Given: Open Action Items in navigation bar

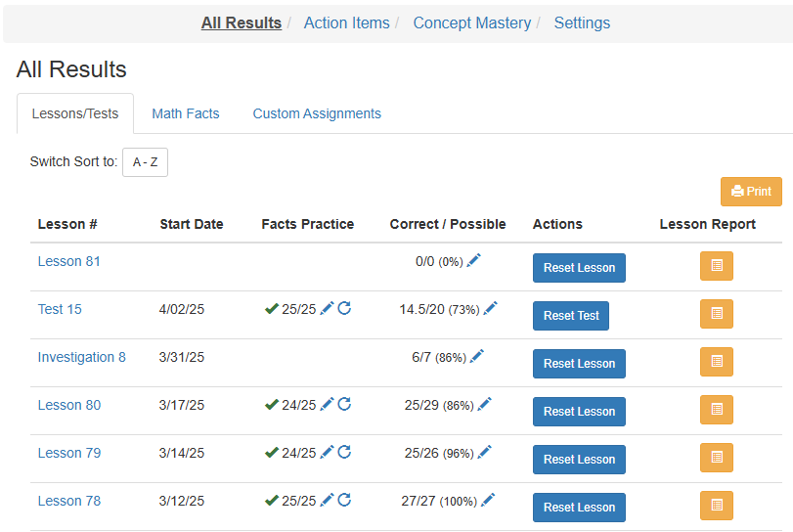Looking at the screenshot, I should tap(346, 22).
